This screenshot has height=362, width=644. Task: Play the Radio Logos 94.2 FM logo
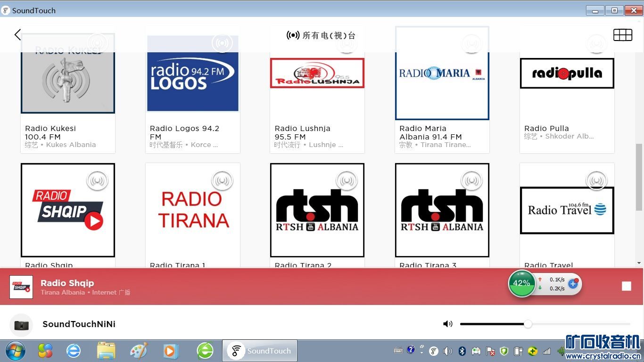(x=193, y=73)
